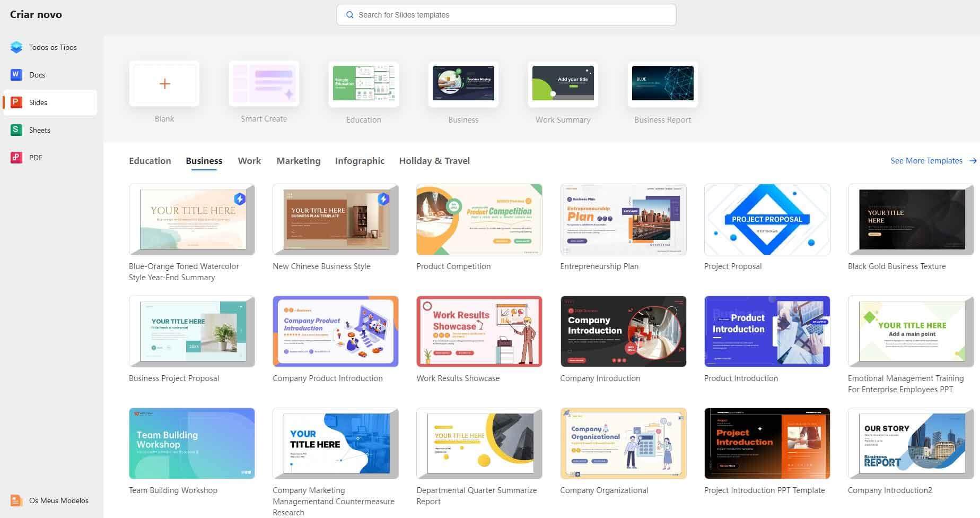Click the red PDF icon
Screen dimensions: 980x518
16,158
